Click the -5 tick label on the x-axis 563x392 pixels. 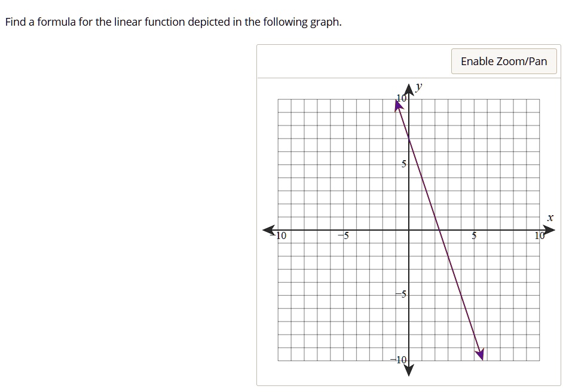344,235
